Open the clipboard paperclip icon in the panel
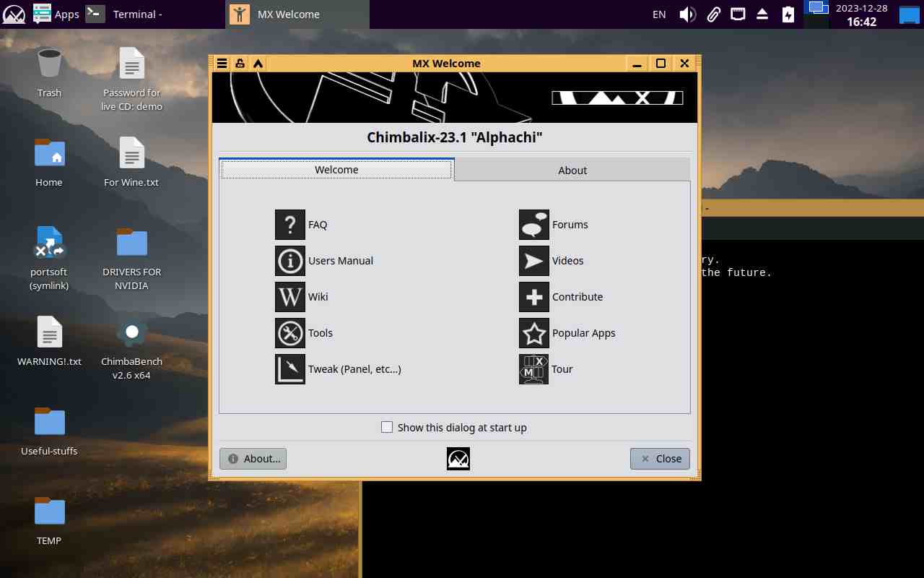Viewport: 924px width, 578px height. (713, 14)
